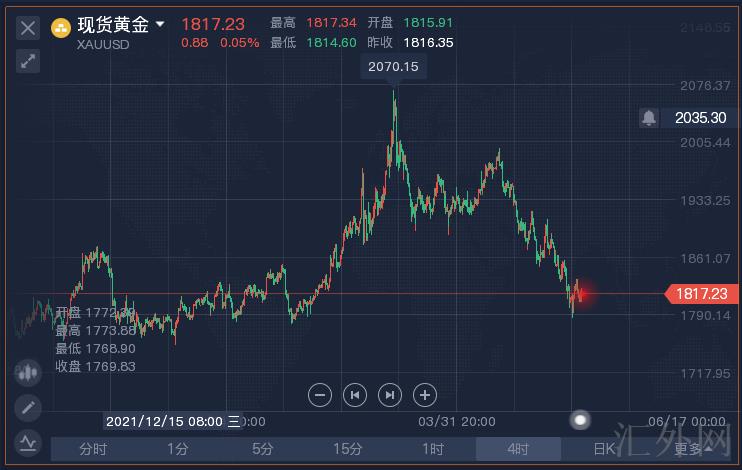Switch chart to 15分 interval
This screenshot has width=742, height=470.
(348, 449)
